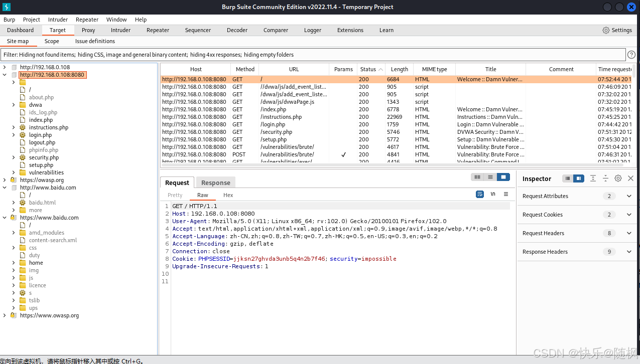The image size is (640, 364).
Task: Click the file icon next to content-search.xml
Action: pos(23,240)
